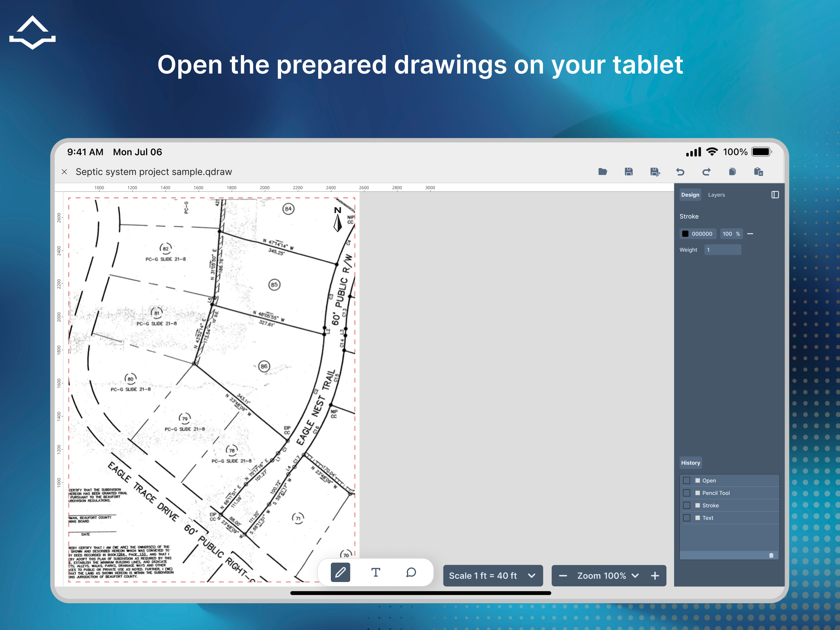Click the file name Septic system project sample.qdraw
Viewport: 840px width, 630px height.
pyautogui.click(x=154, y=172)
